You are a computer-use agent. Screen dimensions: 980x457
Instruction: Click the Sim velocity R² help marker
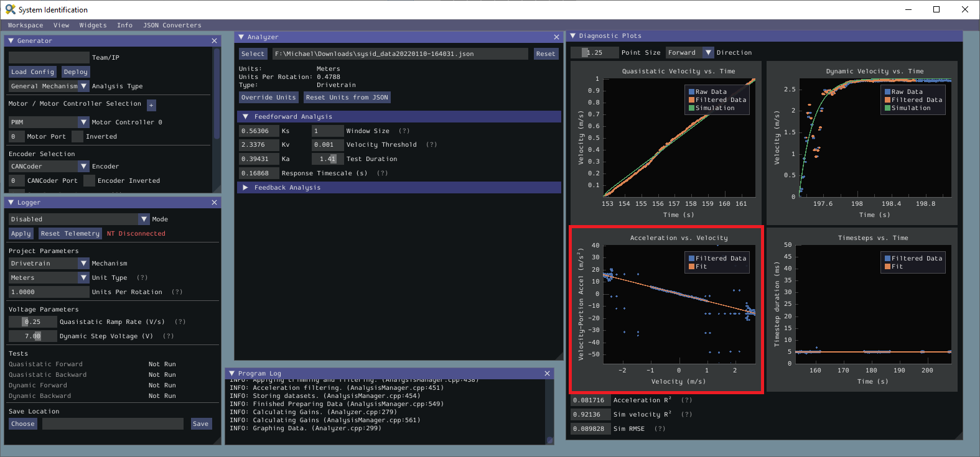(686, 415)
